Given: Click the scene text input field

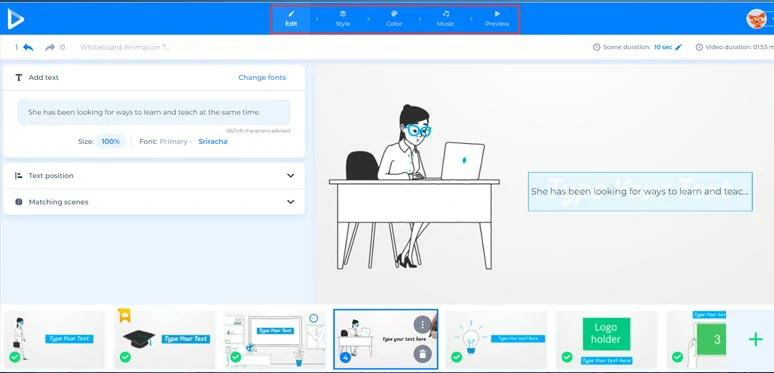Looking at the screenshot, I should click(x=154, y=112).
